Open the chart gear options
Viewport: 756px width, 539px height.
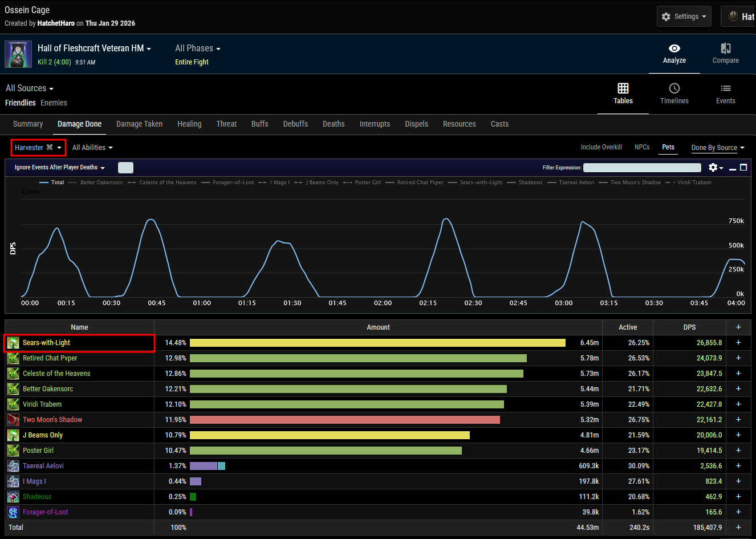coord(714,168)
